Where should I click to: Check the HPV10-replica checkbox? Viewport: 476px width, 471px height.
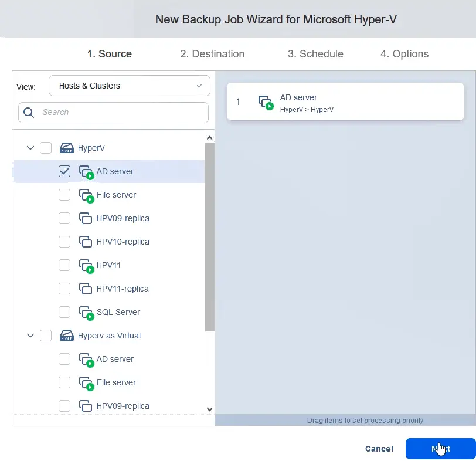coord(64,242)
